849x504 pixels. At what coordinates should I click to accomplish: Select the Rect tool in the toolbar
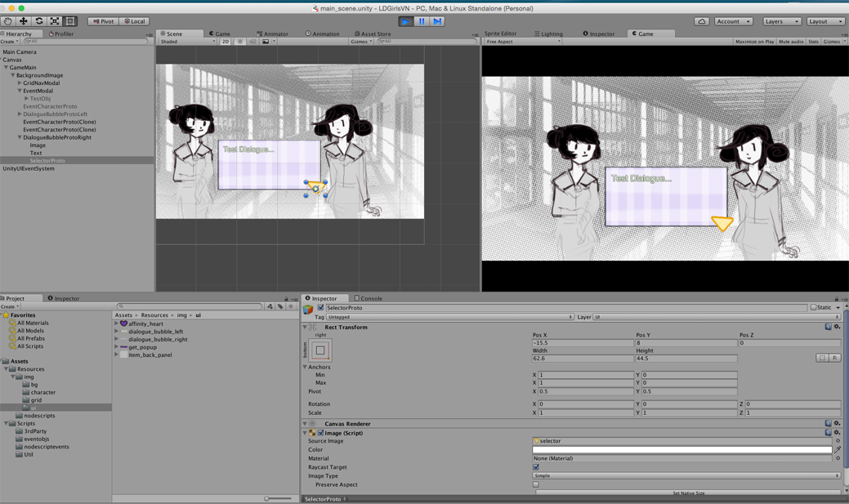point(70,21)
